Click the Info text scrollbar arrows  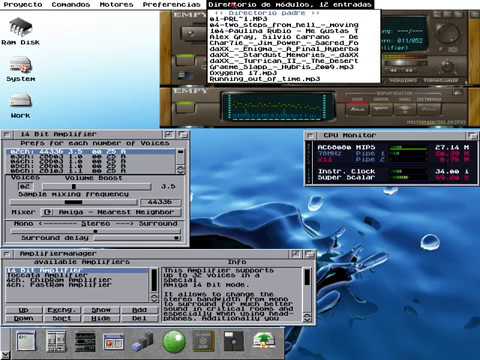coord(307,317)
